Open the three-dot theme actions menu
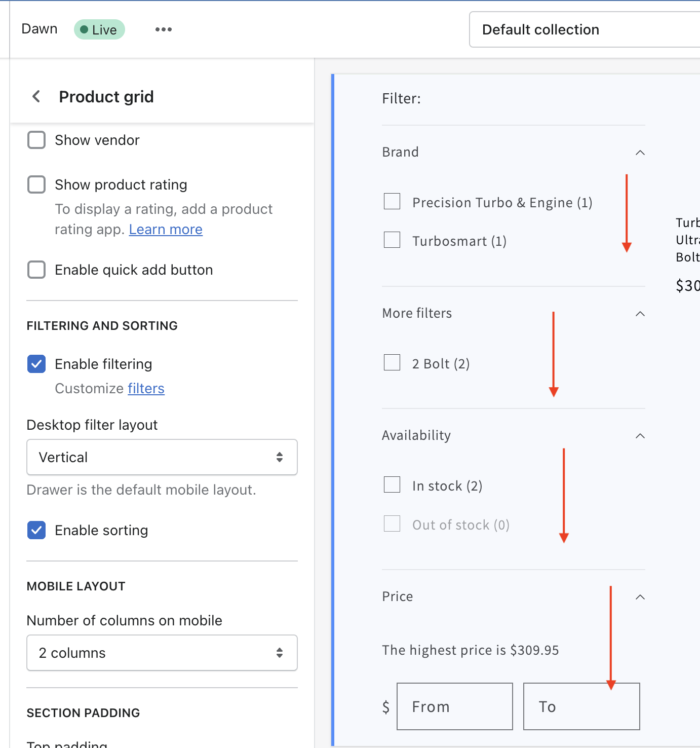Image resolution: width=700 pixels, height=748 pixels. 163,29
